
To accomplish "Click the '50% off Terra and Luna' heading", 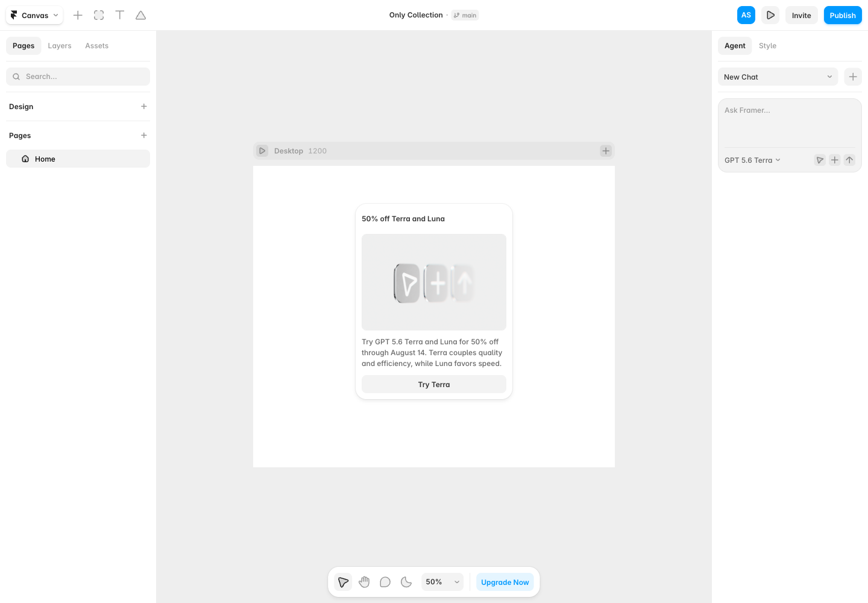I will [x=403, y=219].
